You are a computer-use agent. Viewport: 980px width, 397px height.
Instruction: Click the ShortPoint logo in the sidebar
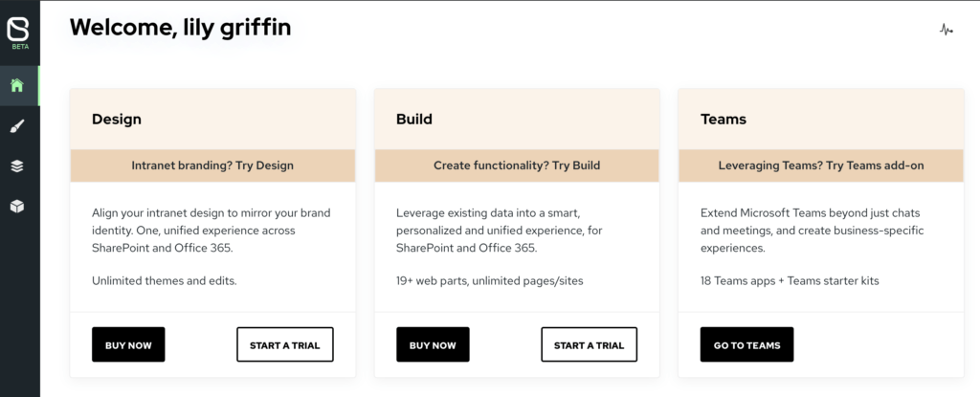(x=17, y=30)
